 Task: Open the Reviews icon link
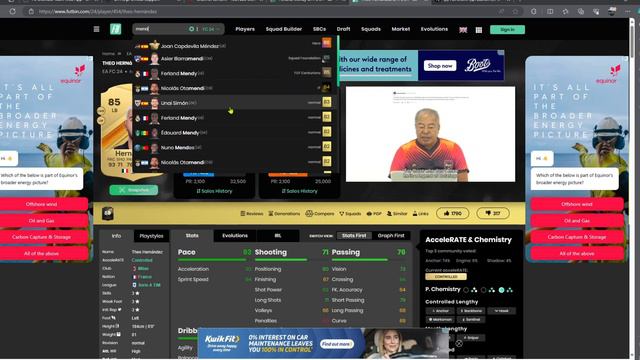coord(252,213)
